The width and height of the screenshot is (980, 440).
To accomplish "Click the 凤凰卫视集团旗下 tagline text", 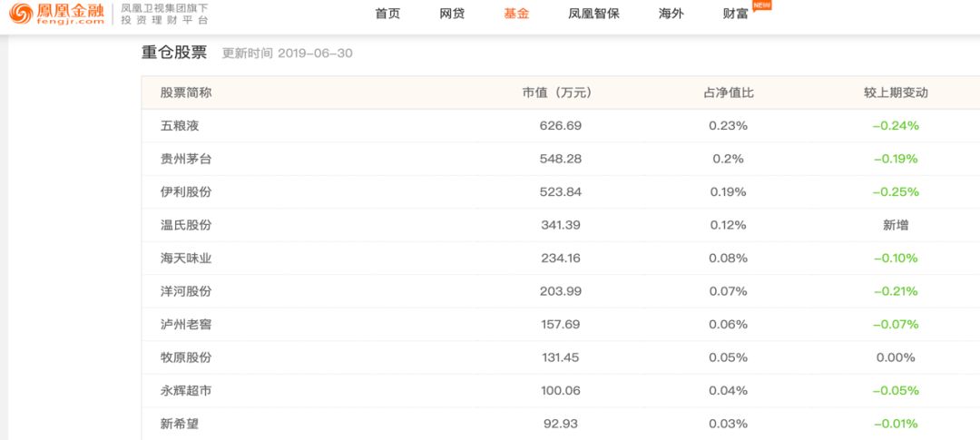I will 164,8.
